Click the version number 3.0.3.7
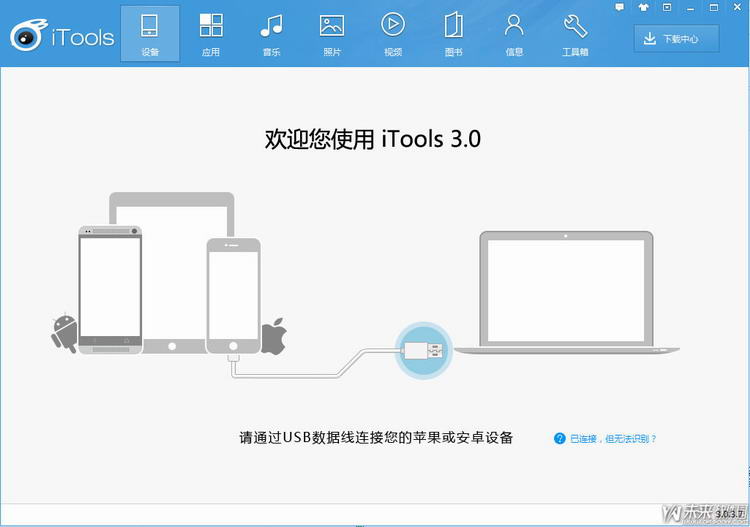The height and width of the screenshot is (527, 750). [729, 514]
